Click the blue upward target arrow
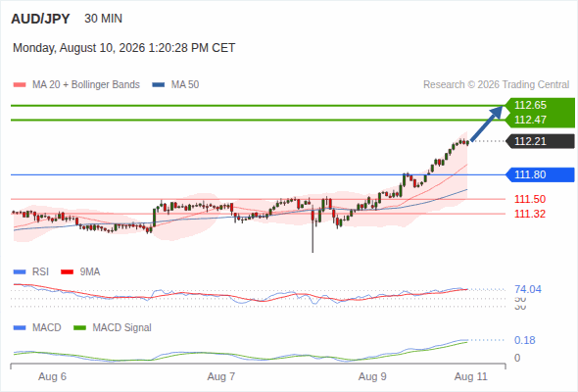The width and height of the screenshot is (578, 392). [x=487, y=123]
